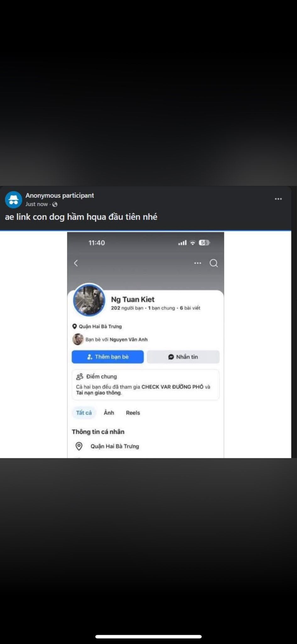Tap the Điểm chung people icon
Viewport: 297px width, 644px height.
click(x=80, y=376)
